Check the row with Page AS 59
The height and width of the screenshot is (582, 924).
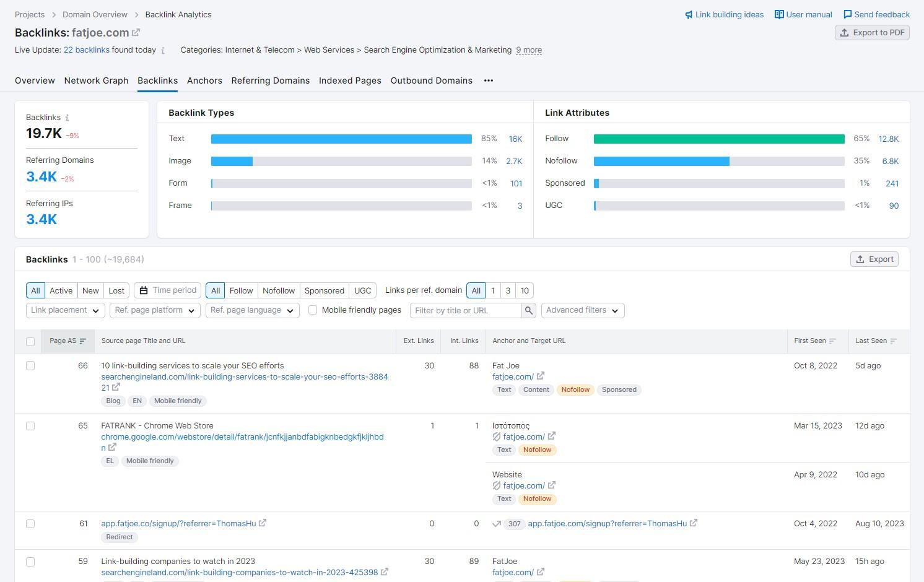tap(30, 562)
